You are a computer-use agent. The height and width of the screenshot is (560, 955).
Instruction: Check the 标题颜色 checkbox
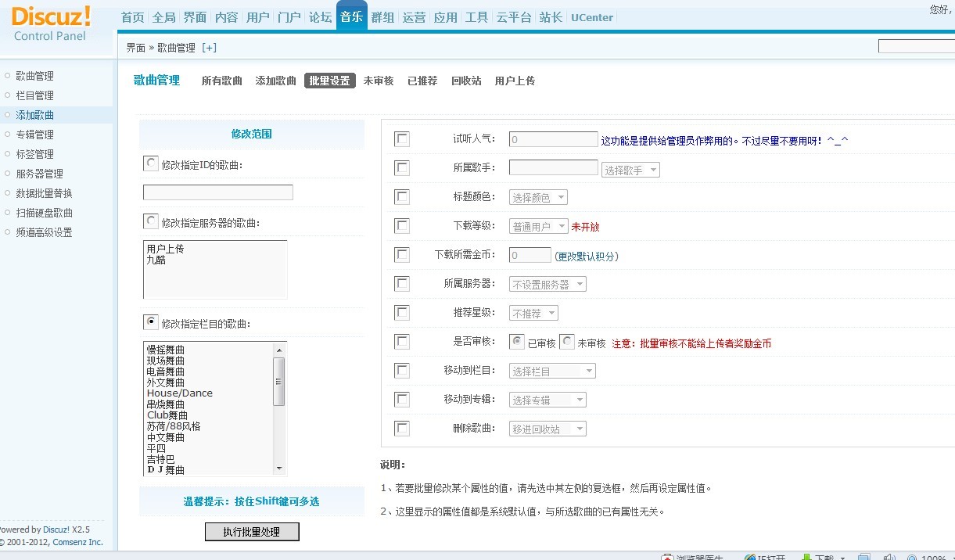coord(402,196)
